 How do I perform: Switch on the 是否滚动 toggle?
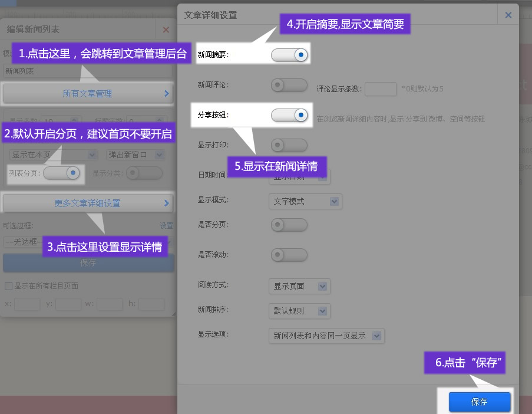[x=289, y=255]
